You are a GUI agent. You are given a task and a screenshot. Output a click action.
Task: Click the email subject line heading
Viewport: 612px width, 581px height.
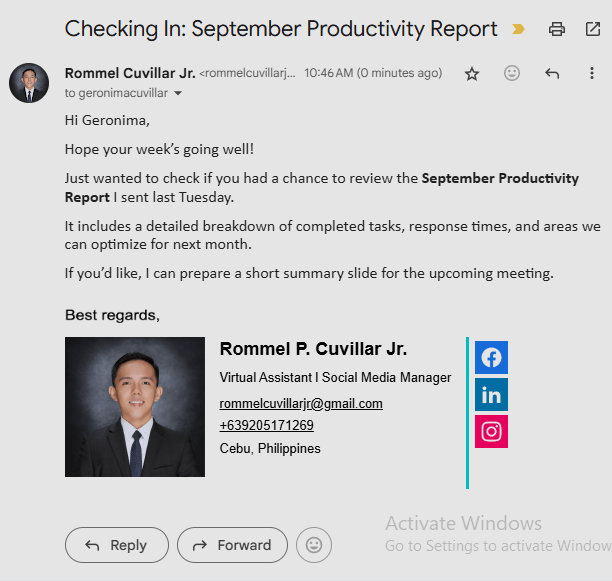coord(281,29)
